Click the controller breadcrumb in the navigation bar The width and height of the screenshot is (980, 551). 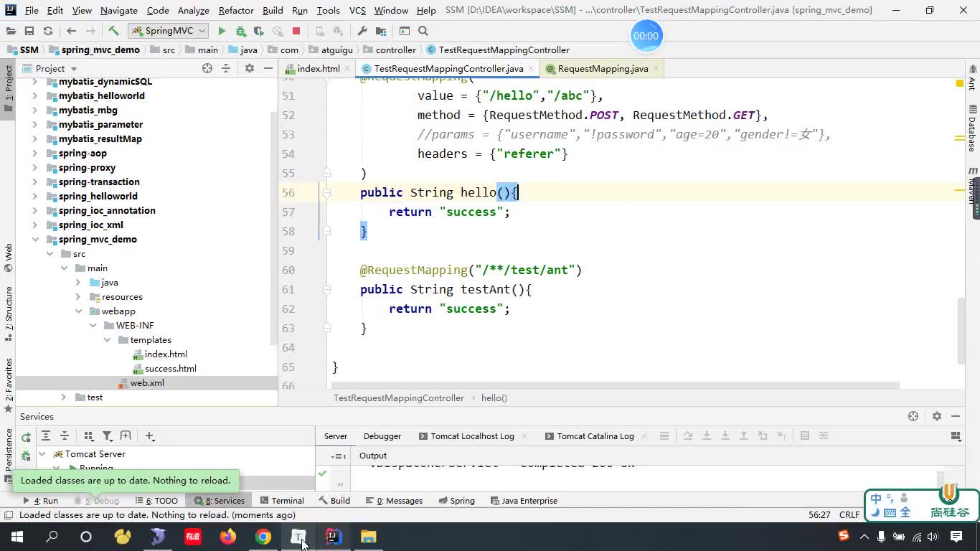coord(396,50)
